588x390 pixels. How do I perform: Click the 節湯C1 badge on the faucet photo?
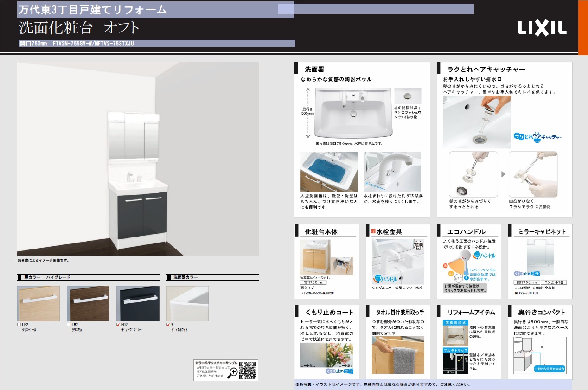417,245
